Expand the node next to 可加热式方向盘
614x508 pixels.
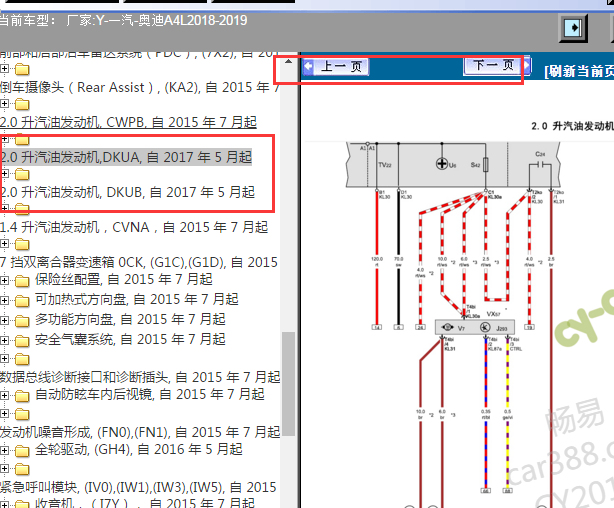coord(4,300)
